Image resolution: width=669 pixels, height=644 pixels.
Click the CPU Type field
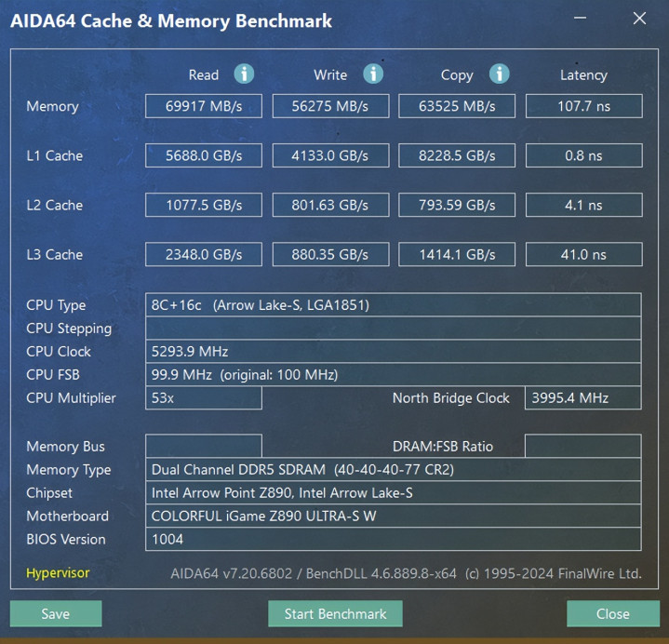[x=393, y=304]
